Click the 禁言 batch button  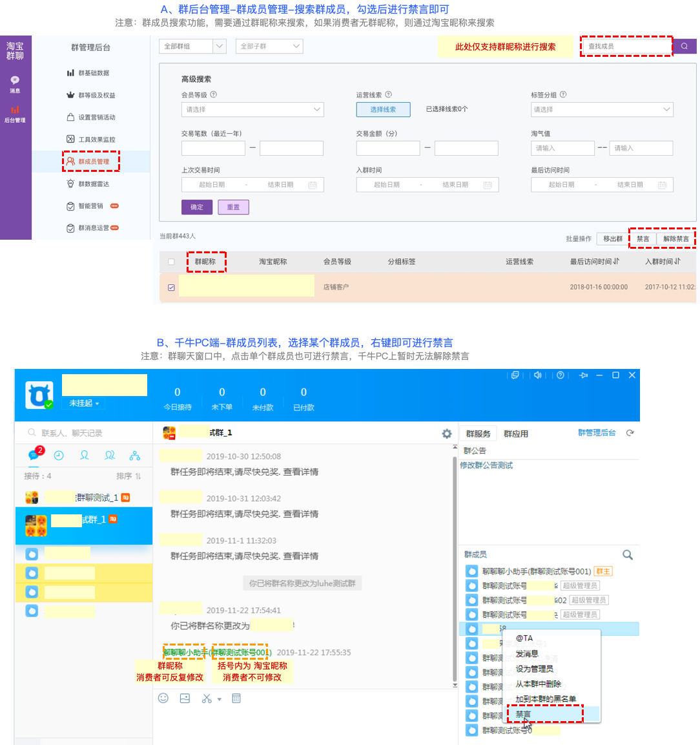tap(643, 238)
